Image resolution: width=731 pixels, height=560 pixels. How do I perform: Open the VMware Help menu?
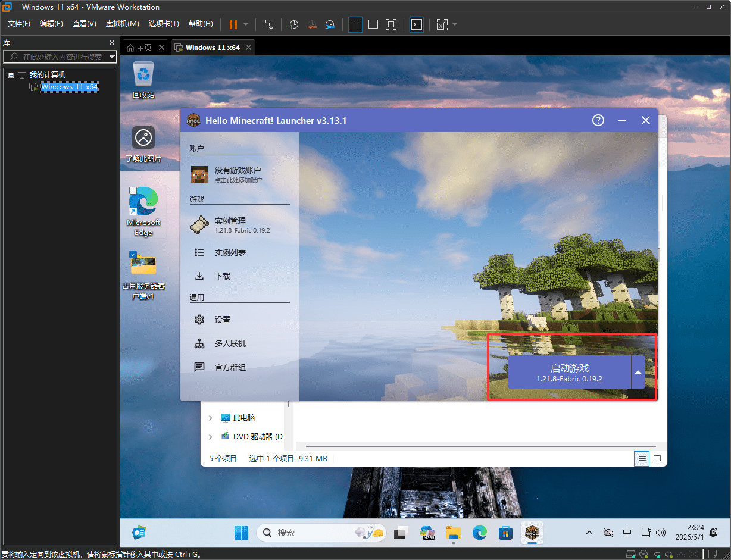tap(201, 24)
